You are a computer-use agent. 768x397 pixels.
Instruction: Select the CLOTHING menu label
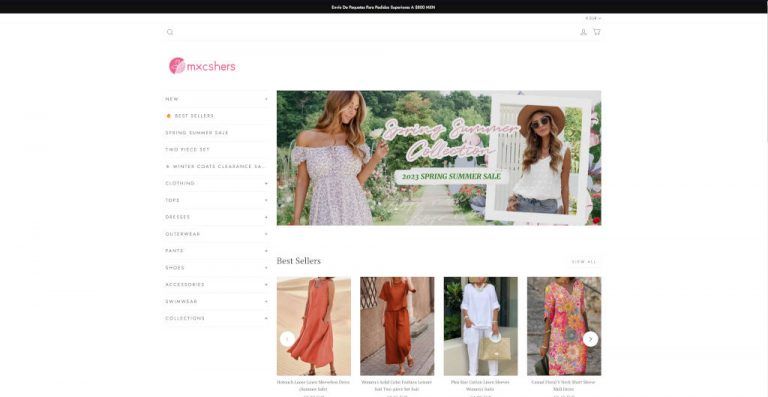tap(180, 183)
